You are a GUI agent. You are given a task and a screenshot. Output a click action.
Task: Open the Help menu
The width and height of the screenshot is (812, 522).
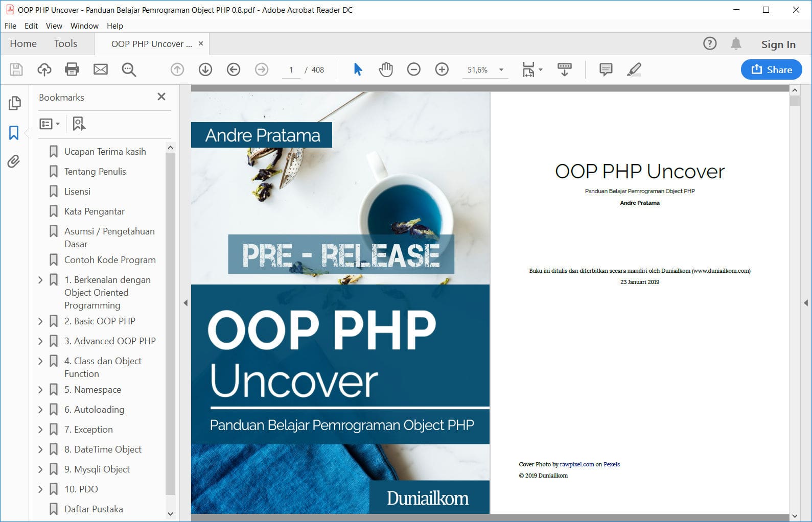[114, 26]
